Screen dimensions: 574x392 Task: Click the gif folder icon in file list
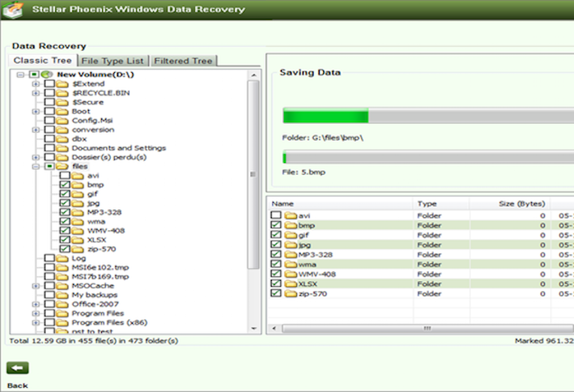pos(291,235)
